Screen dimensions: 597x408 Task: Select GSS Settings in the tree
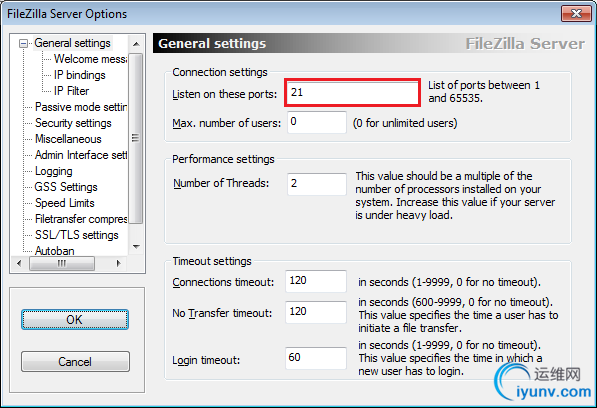[66, 187]
